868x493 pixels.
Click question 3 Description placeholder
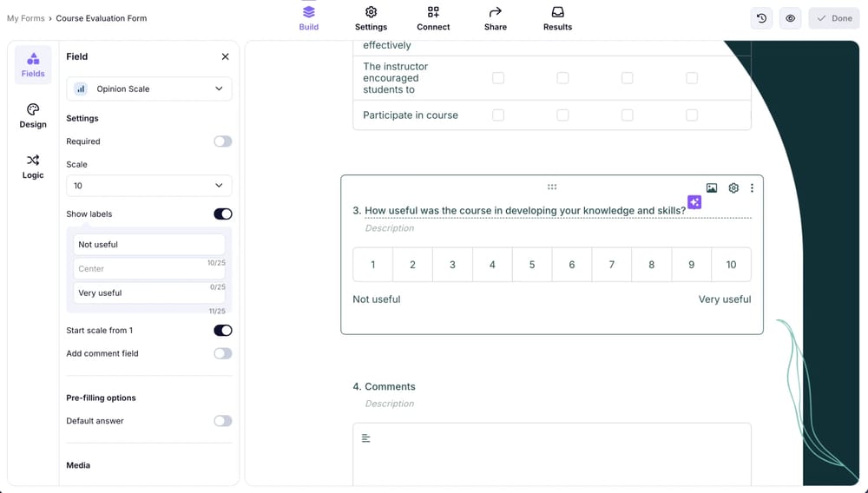click(x=389, y=228)
